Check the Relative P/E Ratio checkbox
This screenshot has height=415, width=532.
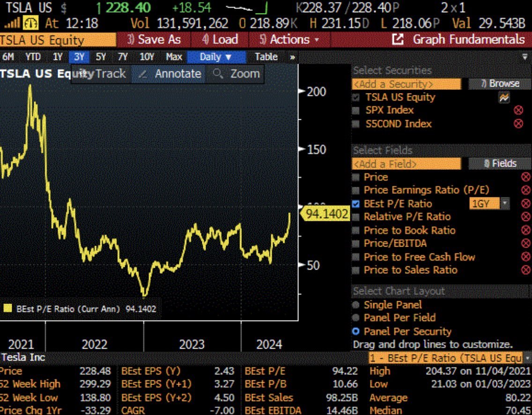click(355, 217)
